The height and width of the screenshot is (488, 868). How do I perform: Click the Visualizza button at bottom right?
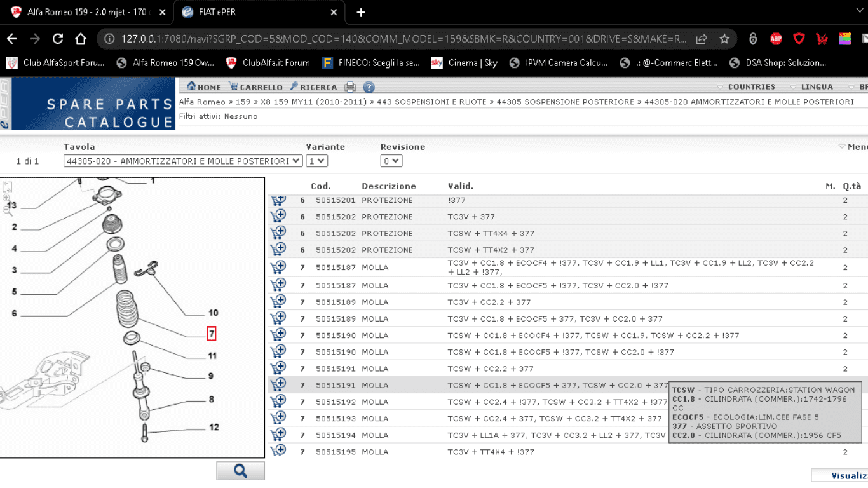coord(840,475)
